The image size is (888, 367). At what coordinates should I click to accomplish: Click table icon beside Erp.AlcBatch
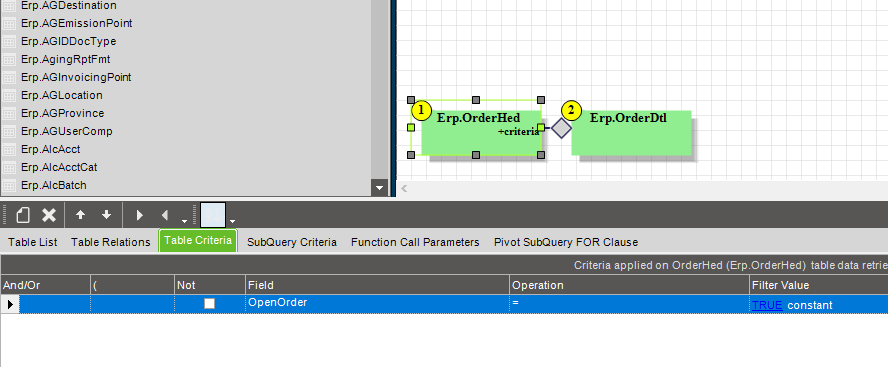[x=8, y=186]
